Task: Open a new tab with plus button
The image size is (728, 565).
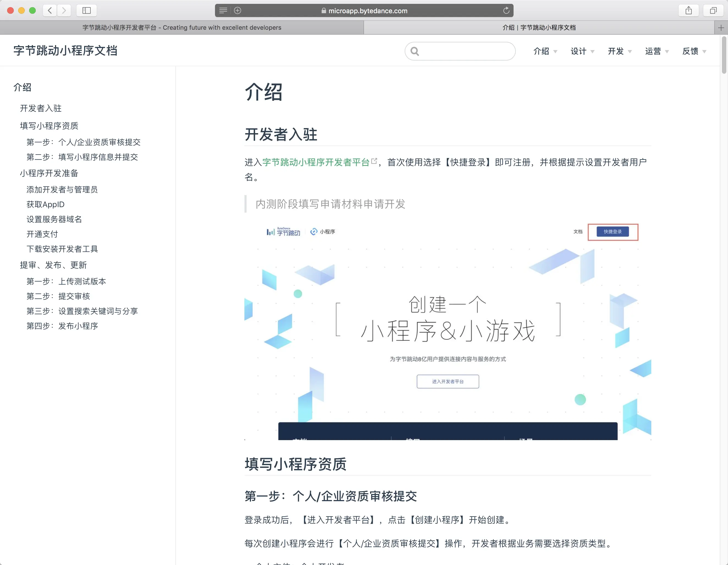Action: pos(721,28)
